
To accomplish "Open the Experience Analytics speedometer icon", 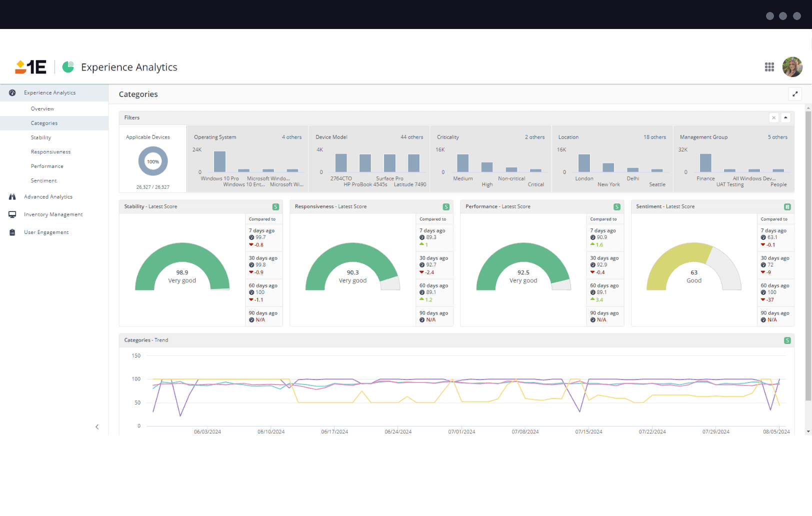I will pos(11,92).
